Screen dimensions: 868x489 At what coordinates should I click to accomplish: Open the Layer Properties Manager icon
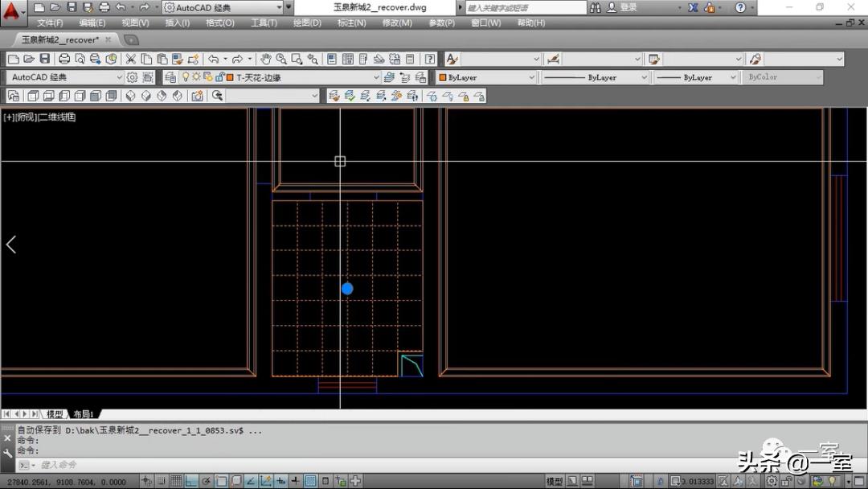coord(170,77)
